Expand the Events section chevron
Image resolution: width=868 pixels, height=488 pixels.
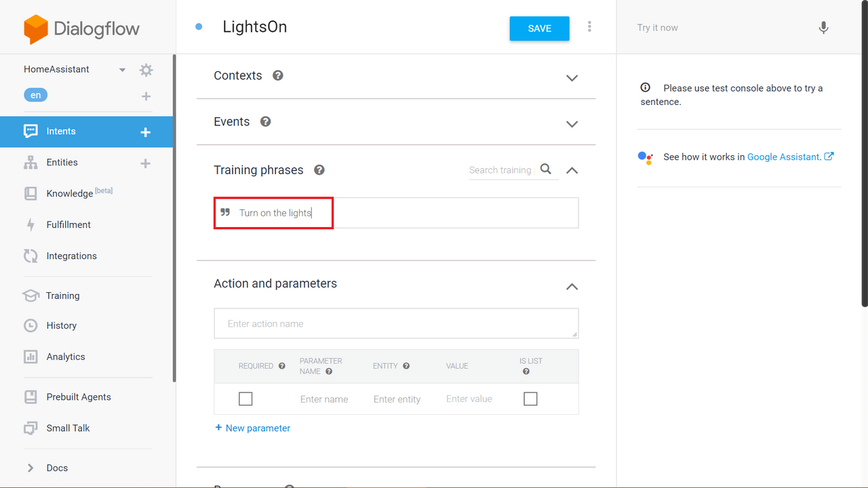click(x=572, y=124)
